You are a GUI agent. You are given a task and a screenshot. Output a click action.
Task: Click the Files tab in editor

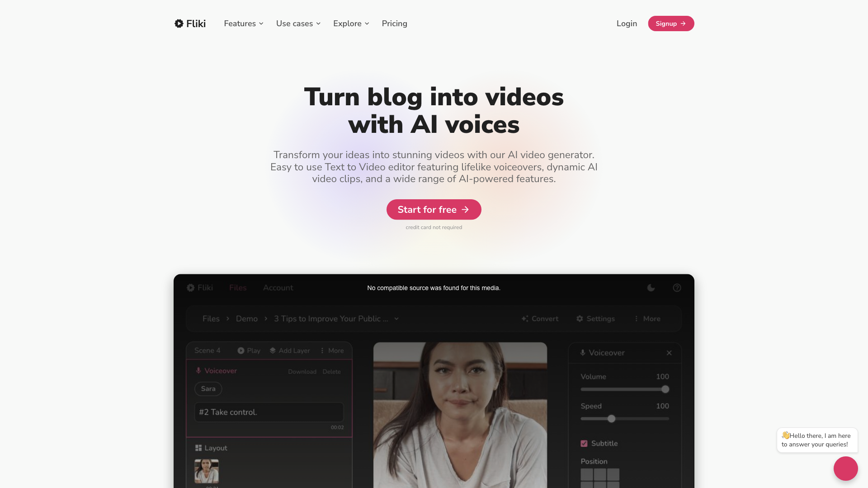pos(238,288)
